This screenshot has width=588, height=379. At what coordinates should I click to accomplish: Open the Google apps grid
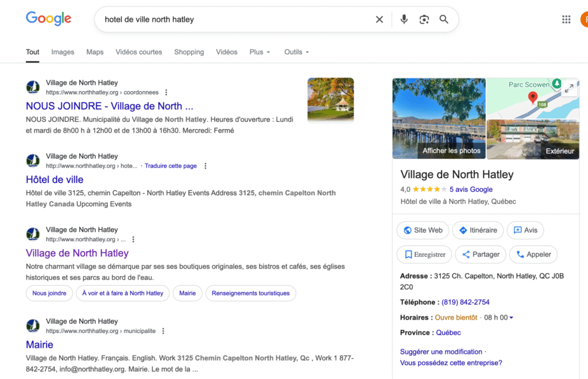[x=566, y=20]
